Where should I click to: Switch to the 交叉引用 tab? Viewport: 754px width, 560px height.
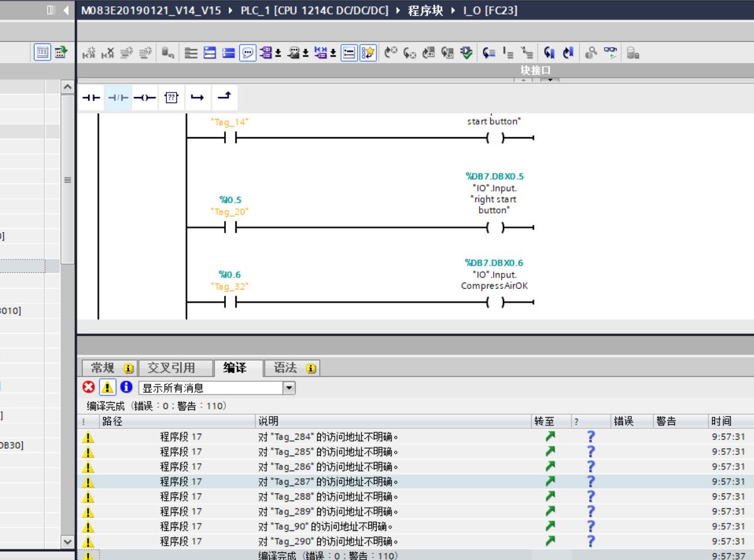(171, 368)
